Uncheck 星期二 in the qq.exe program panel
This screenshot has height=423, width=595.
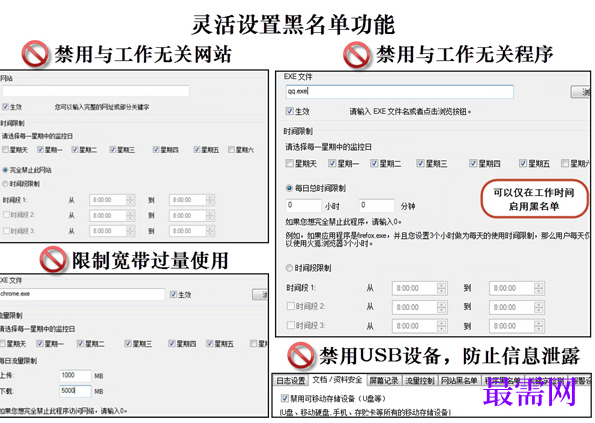click(x=375, y=164)
